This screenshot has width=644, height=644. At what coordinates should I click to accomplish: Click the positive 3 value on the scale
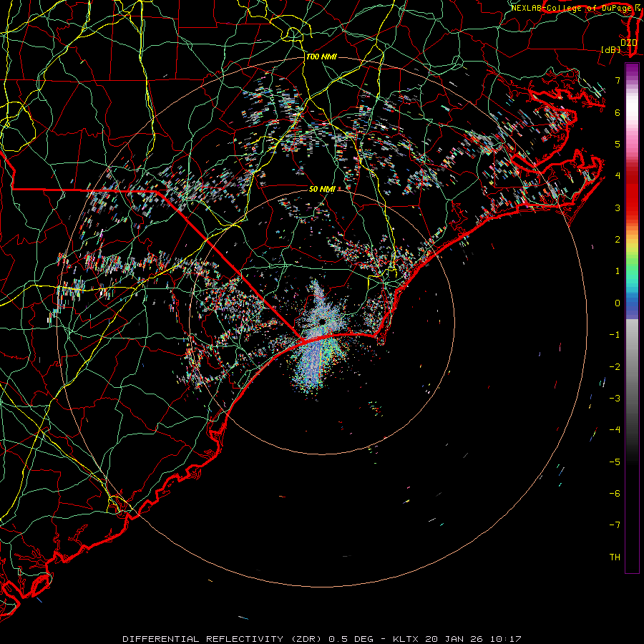point(618,208)
